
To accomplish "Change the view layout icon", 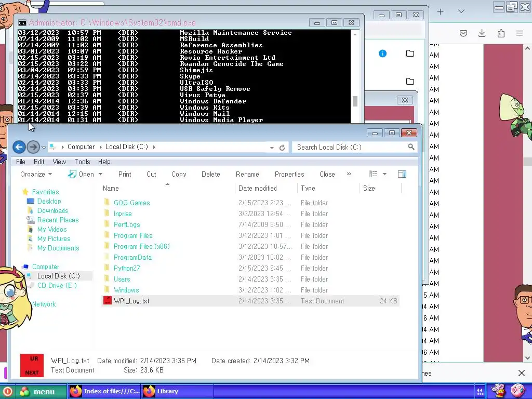I will pos(374,174).
